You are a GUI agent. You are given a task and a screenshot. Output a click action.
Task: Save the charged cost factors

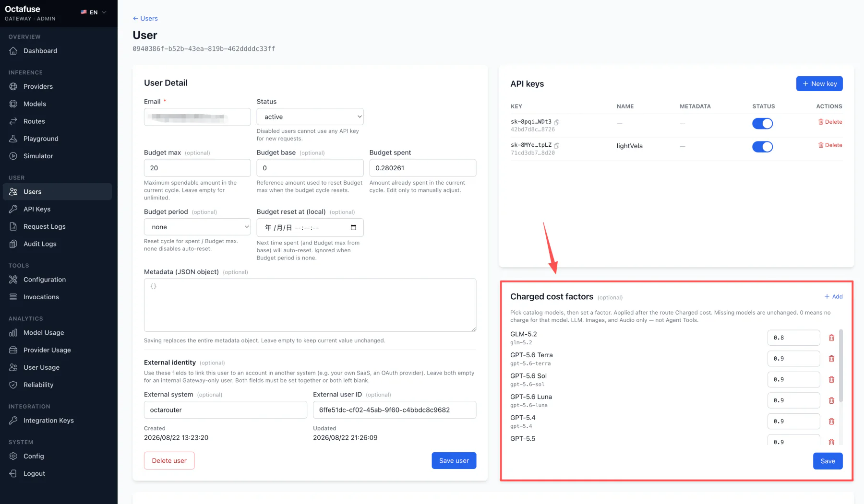coord(828,461)
